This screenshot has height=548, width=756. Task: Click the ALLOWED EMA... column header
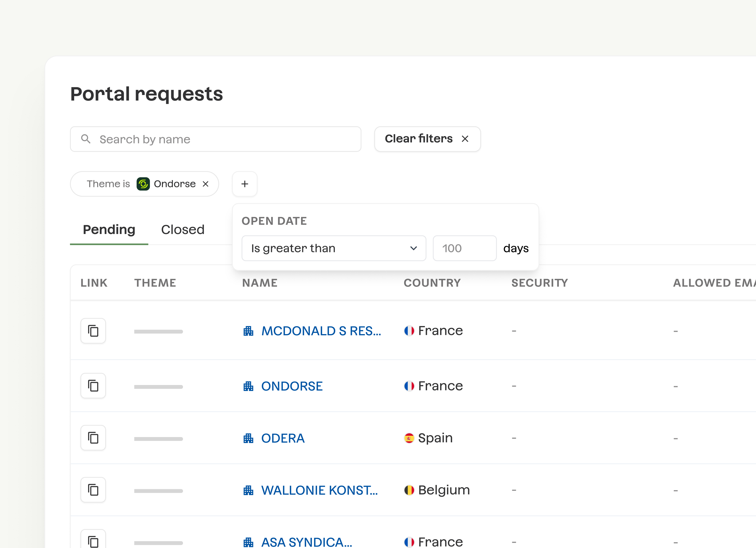(714, 283)
